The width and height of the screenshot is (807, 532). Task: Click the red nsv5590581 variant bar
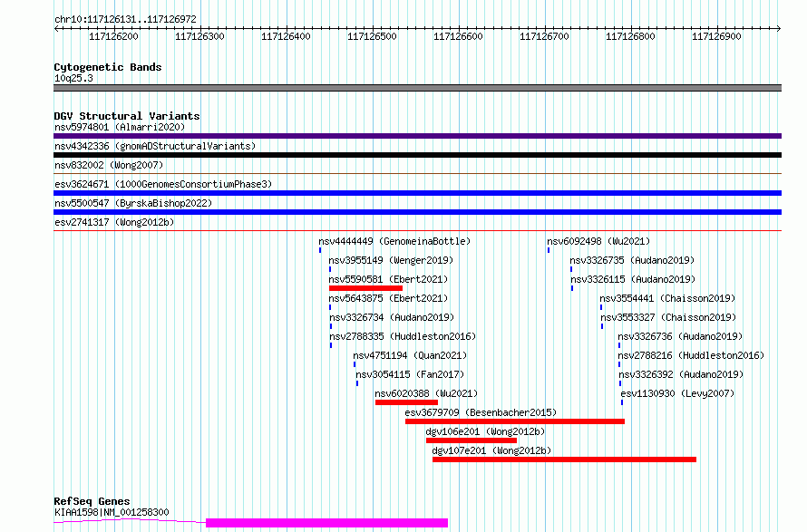366,288
